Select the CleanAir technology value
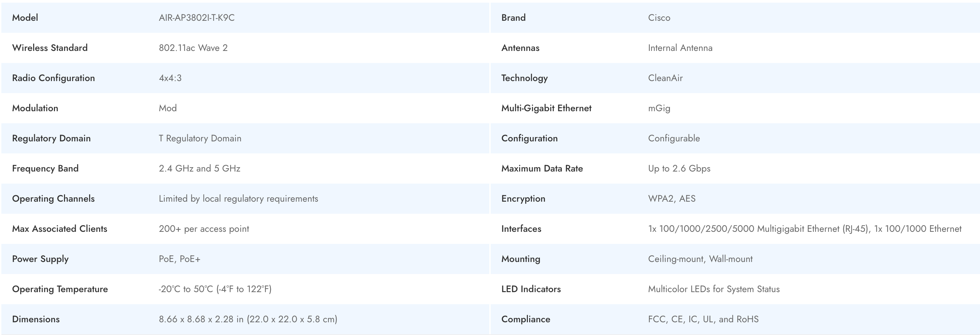 pyautogui.click(x=665, y=78)
